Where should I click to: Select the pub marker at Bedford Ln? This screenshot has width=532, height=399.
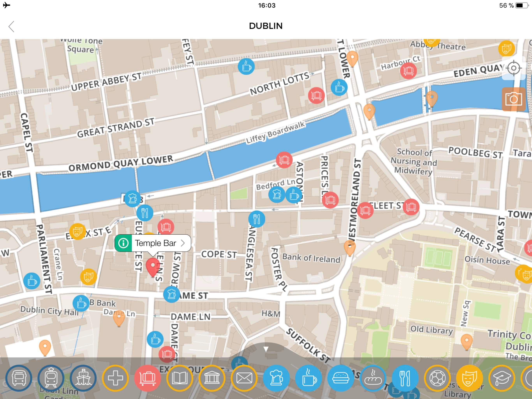point(277,194)
